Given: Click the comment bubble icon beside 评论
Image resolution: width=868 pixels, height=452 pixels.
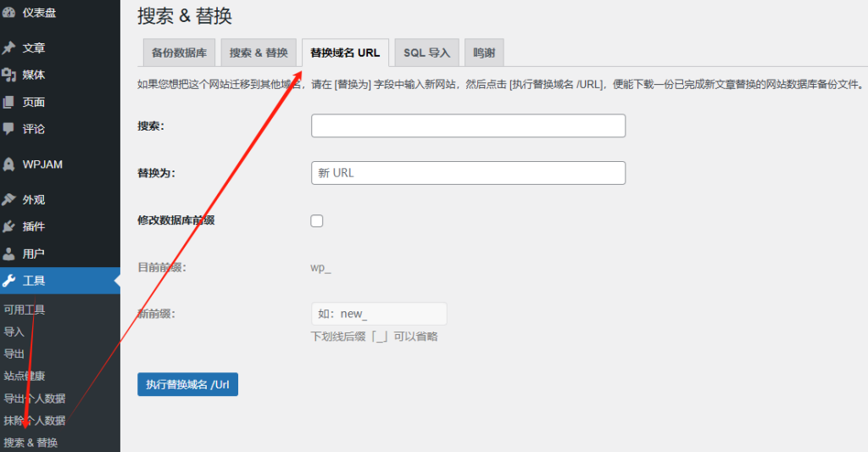Looking at the screenshot, I should point(8,129).
